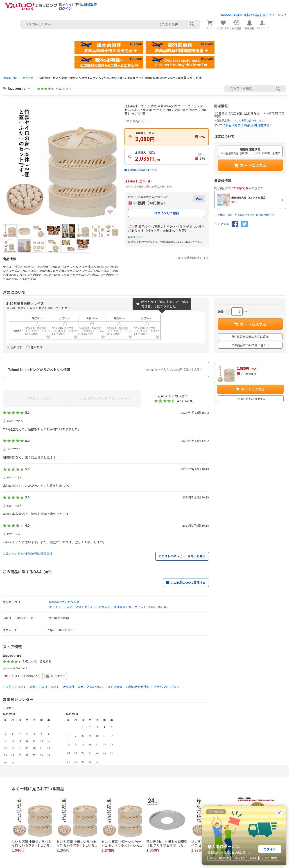Image resolution: width=289 pixels, height=868 pixels.
Task: Select このストアのレビュー tab
Action: pos(175,398)
